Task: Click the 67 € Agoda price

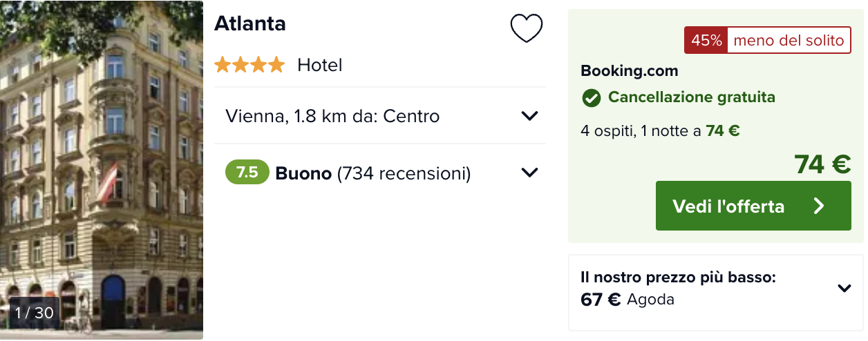Action: coord(628,300)
